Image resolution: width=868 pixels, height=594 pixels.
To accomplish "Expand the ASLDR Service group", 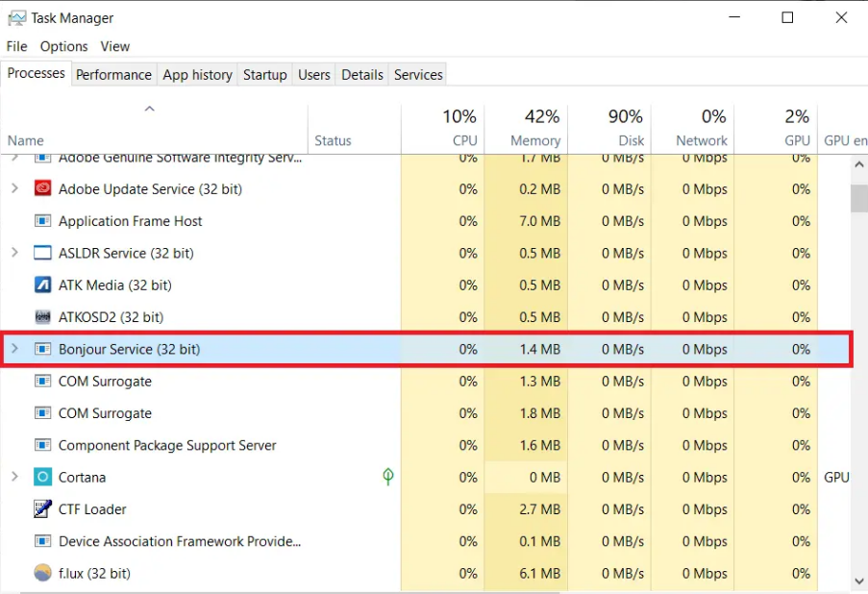I will [15, 253].
